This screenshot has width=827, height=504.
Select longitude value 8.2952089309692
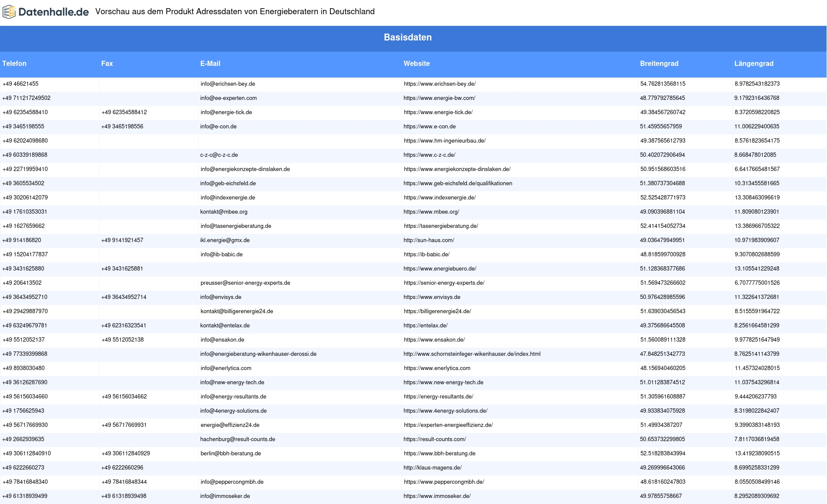757,496
